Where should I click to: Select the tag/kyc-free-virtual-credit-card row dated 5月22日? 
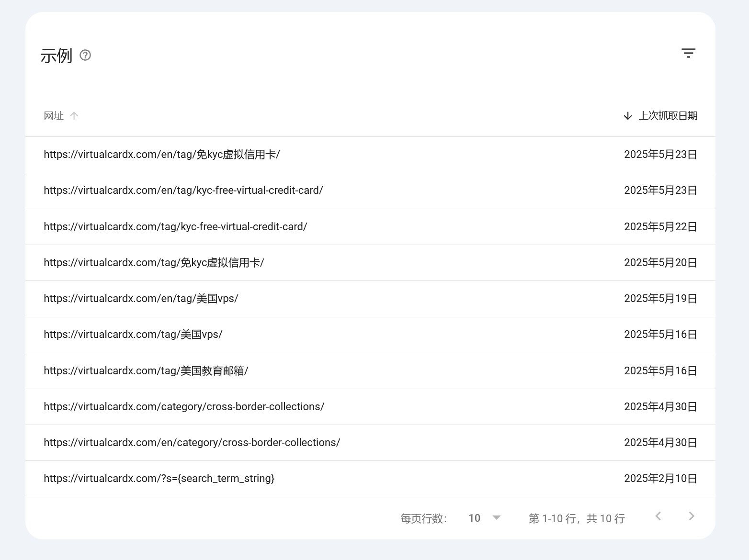(x=370, y=227)
